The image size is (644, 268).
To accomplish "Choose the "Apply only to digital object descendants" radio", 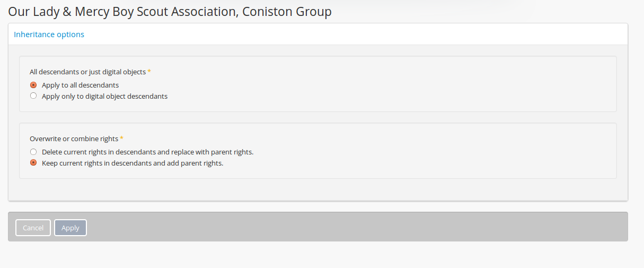I will pos(33,96).
